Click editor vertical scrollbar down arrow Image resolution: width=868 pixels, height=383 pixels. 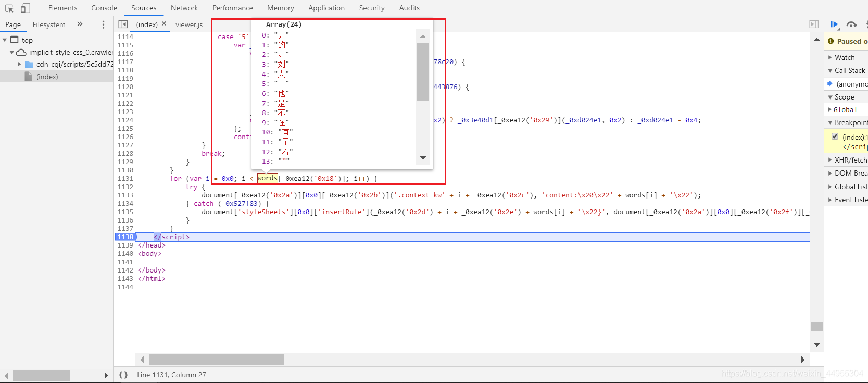tap(817, 345)
